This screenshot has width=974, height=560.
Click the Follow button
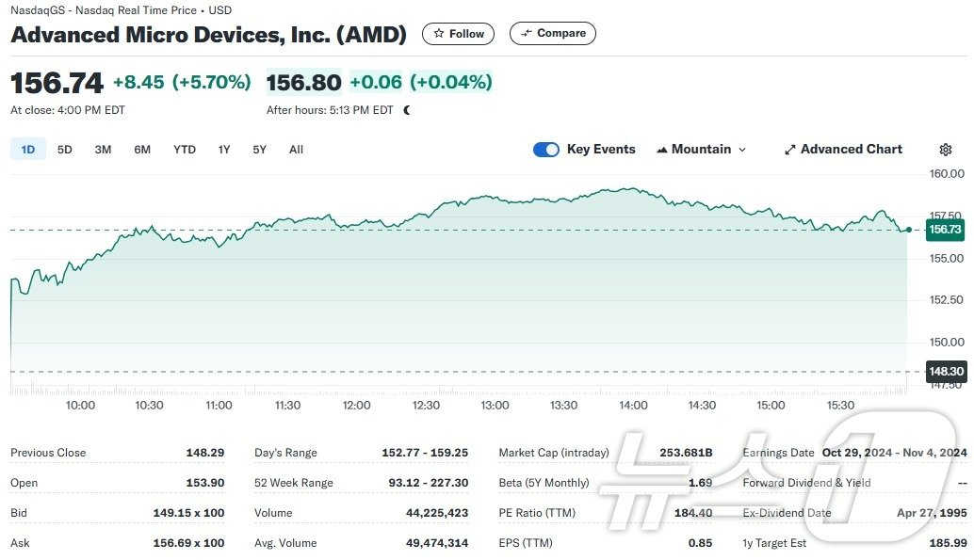[458, 33]
